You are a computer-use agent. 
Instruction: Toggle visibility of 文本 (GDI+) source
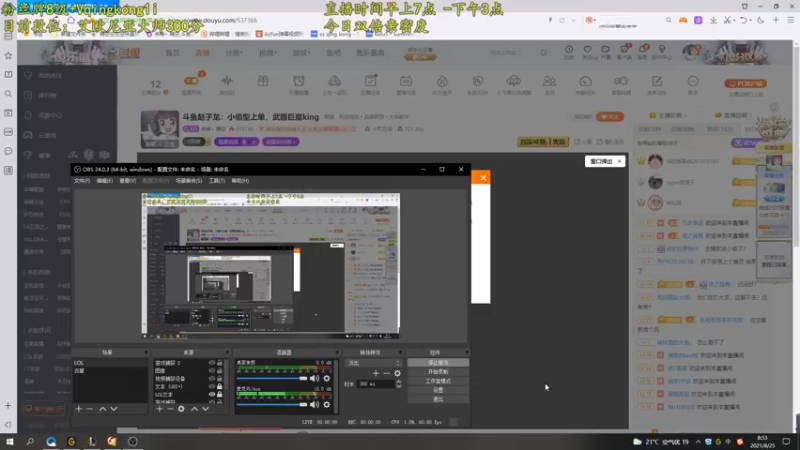tap(212, 386)
